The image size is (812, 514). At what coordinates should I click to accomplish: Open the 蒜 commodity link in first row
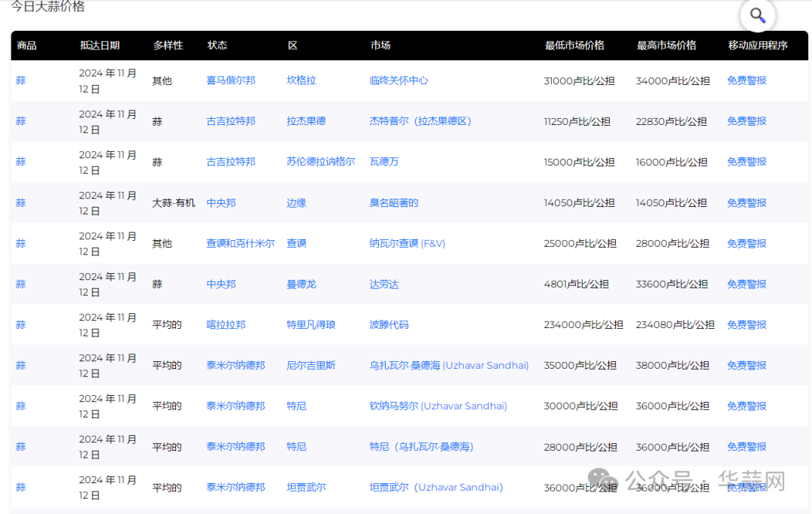[20, 81]
